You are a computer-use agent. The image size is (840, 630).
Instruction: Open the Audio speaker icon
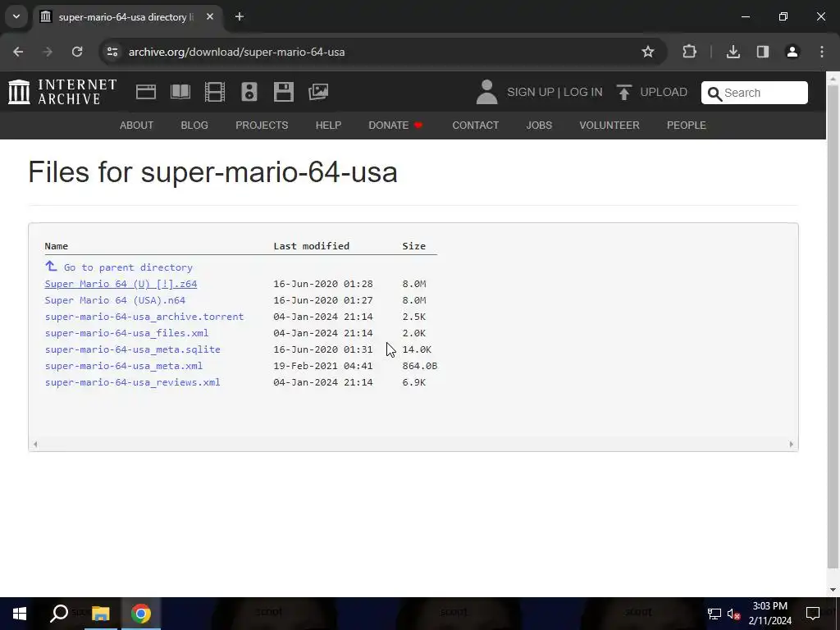tap(249, 92)
